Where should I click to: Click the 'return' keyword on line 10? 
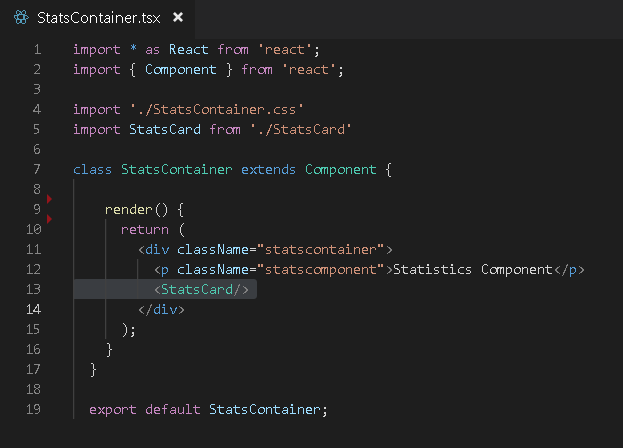tap(144, 229)
